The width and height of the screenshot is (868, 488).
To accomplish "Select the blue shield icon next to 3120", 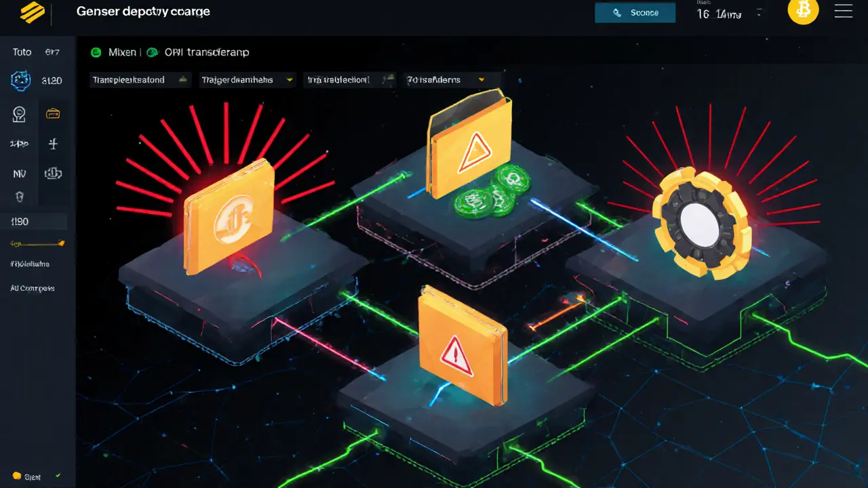I will (x=20, y=80).
